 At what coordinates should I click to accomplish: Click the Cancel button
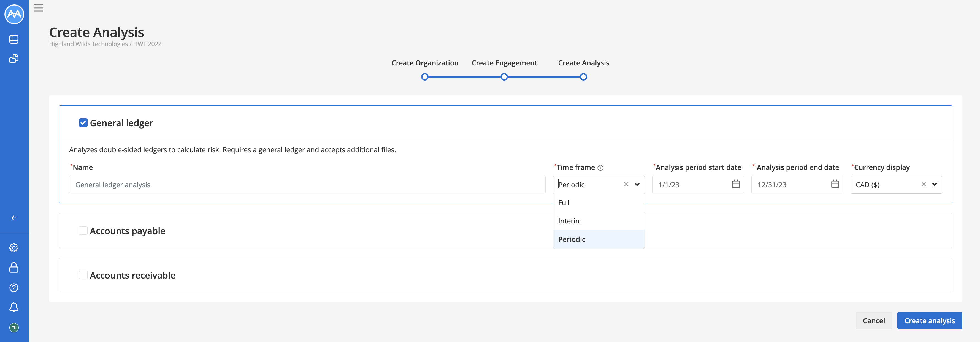pos(873,321)
